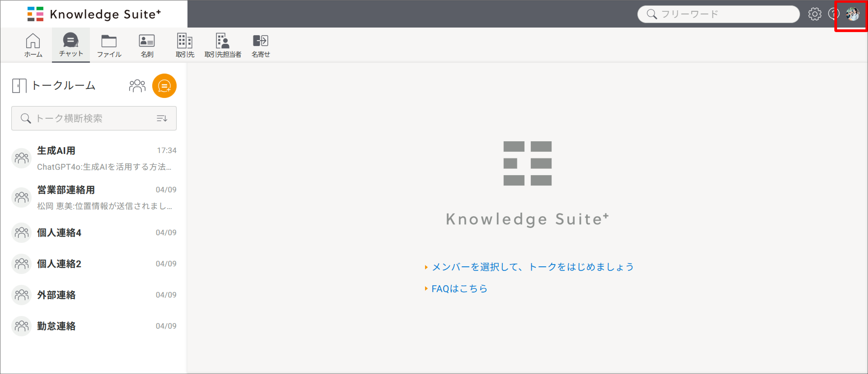Viewport: 868px width, 374px height.
Task: Start a new talk with orange button
Action: 164,86
